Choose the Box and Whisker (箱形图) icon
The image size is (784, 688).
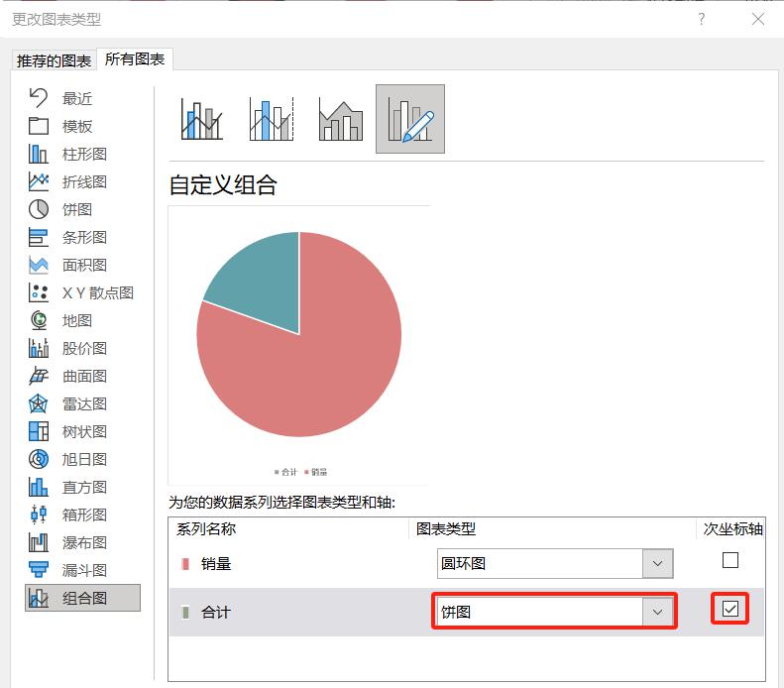tap(39, 515)
